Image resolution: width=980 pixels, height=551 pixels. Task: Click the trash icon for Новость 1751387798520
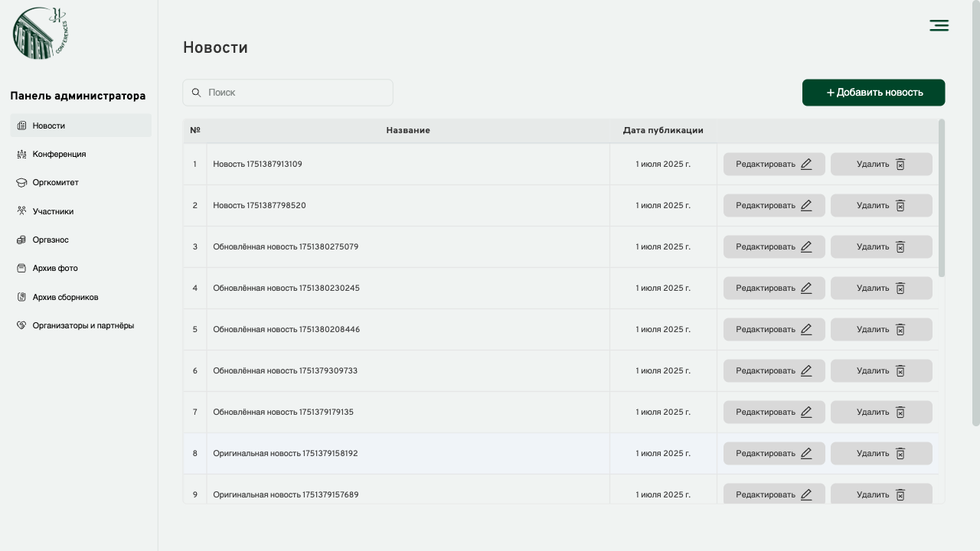(900, 206)
